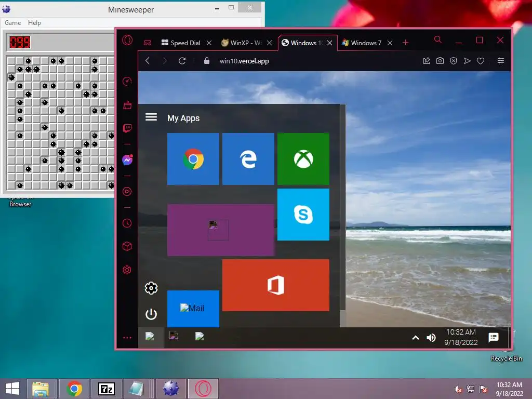The width and height of the screenshot is (532, 399).
Task: Open the Chrome tile in My Apps
Action: click(x=193, y=159)
